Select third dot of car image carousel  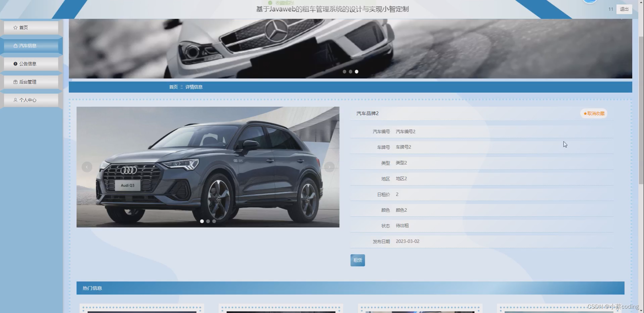214,221
